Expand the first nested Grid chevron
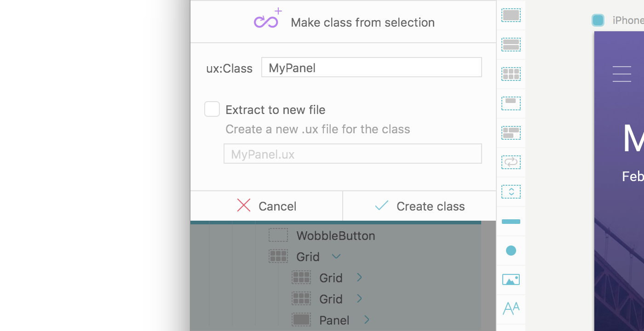Viewport: 644px width, 331px height. (x=359, y=278)
